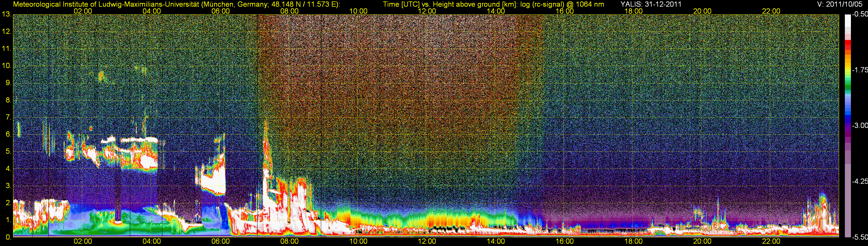868x246 pixels.
Task: Click the height axis label 4
Action: coord(8,169)
